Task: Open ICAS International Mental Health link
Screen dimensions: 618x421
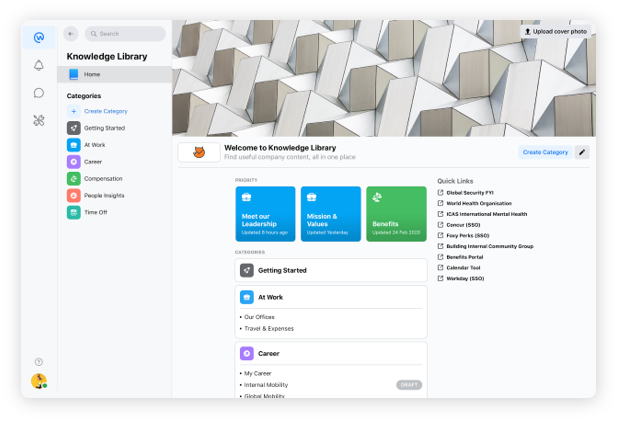Action: 486,214
